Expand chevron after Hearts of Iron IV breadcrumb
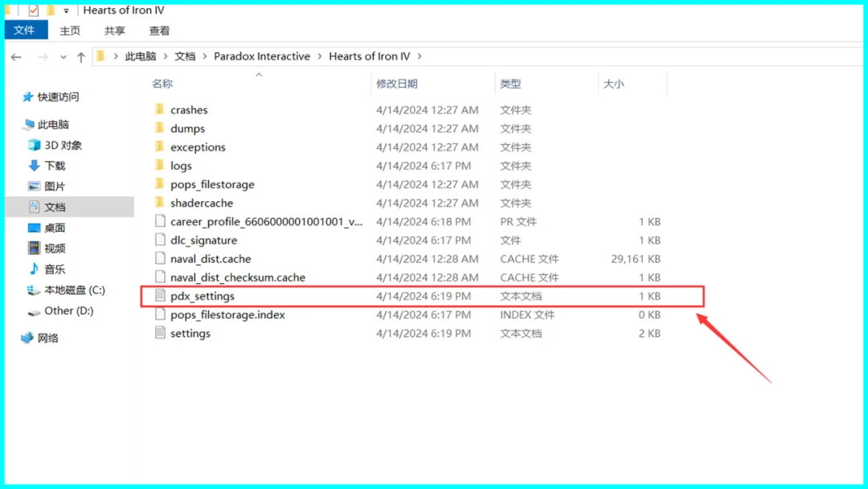868x489 pixels. pos(419,57)
